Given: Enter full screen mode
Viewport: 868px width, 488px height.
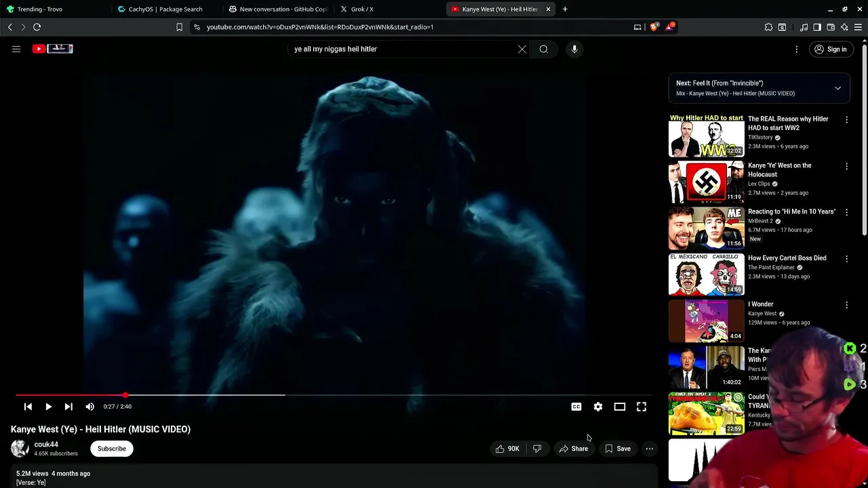Looking at the screenshot, I should (x=642, y=407).
